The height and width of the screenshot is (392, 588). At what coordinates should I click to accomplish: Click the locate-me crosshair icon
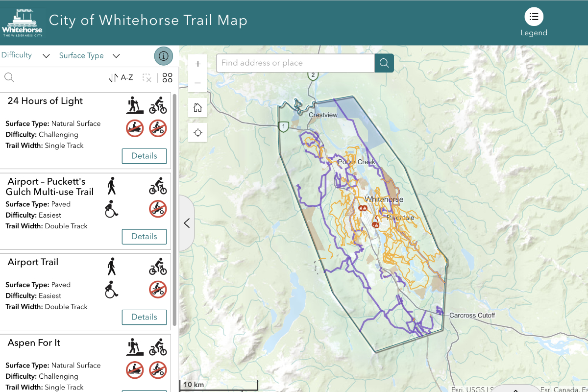[197, 132]
